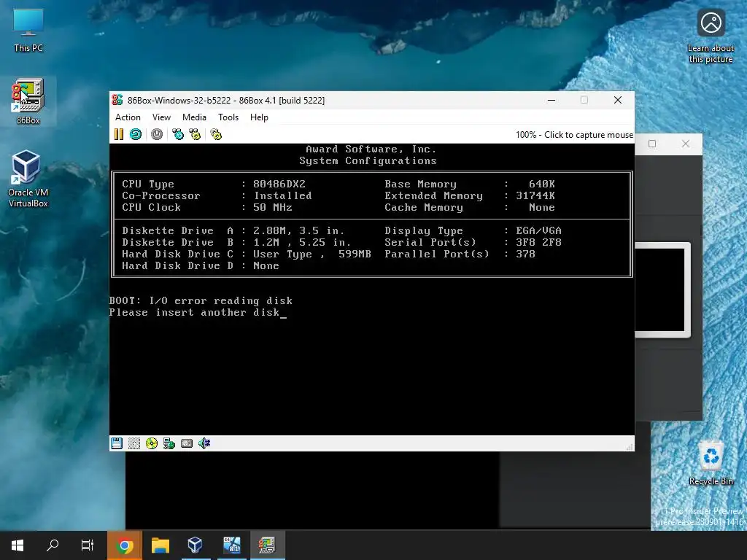Image resolution: width=747 pixels, height=560 pixels.
Task: Open the Windows Start menu
Action: pyautogui.click(x=18, y=545)
